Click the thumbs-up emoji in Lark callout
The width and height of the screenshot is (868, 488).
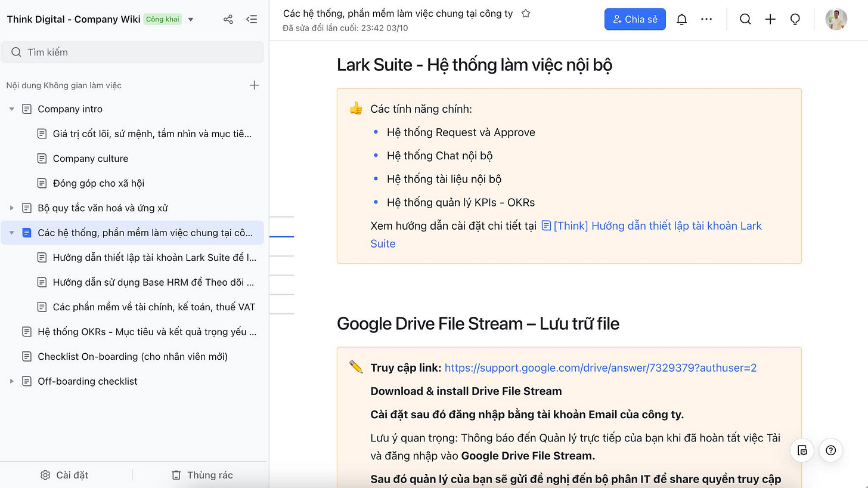356,109
